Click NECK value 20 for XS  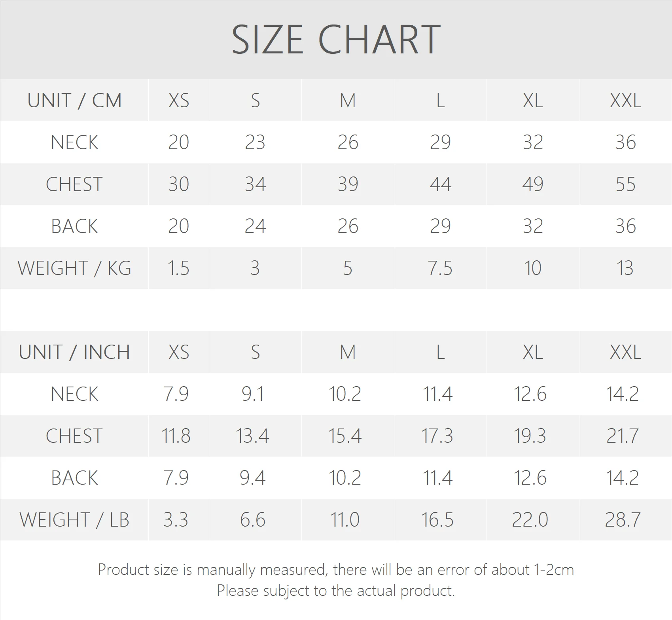point(178,142)
